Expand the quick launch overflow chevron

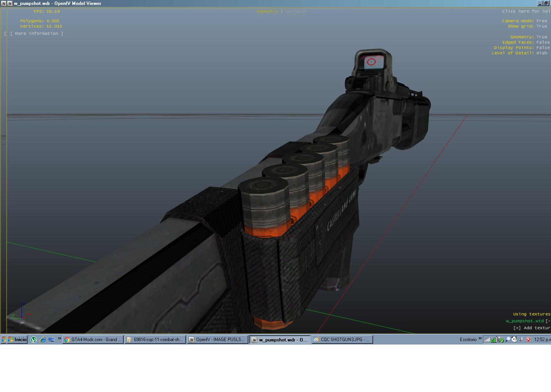59,338
